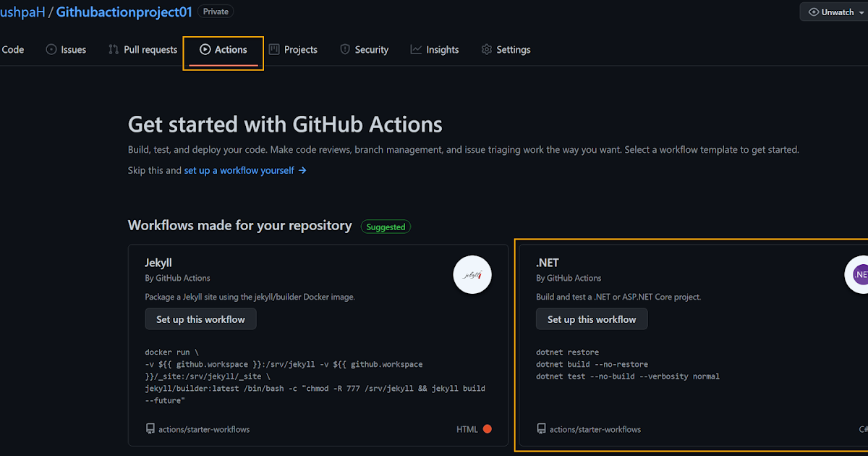Click the HTML language color dot
Image resolution: width=868 pixels, height=456 pixels.
click(486, 428)
